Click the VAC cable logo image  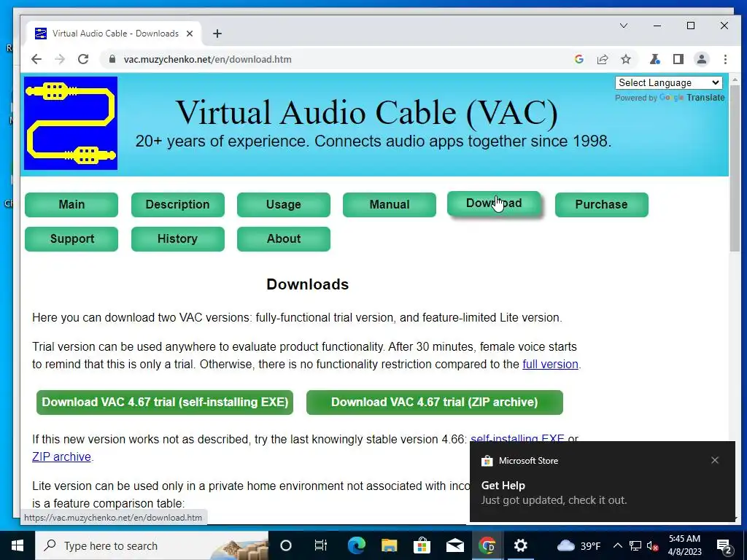(x=71, y=122)
